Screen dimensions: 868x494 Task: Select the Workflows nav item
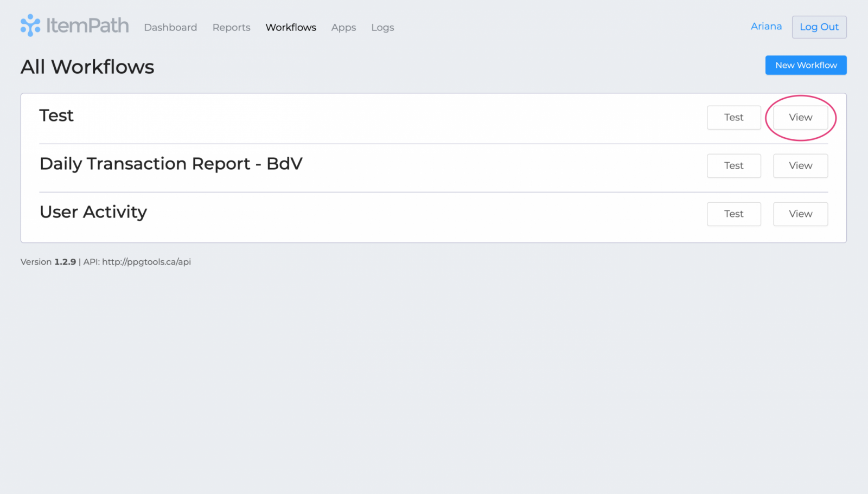[291, 27]
